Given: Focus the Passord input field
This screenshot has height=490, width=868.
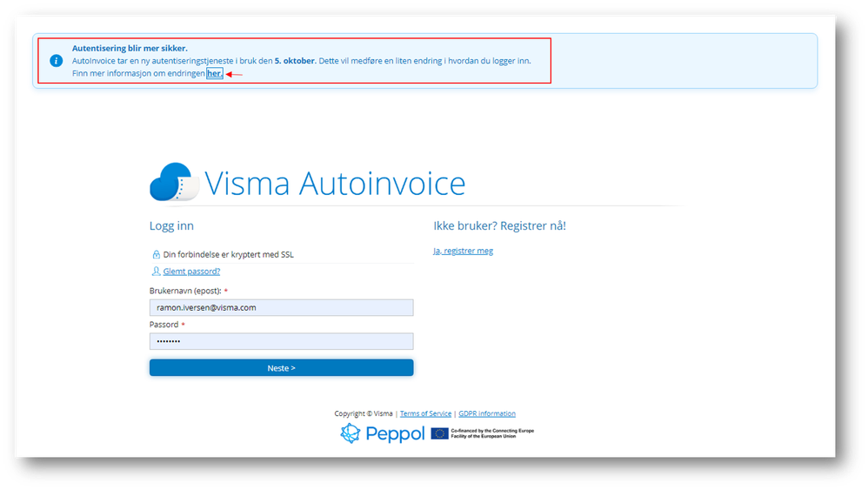Looking at the screenshot, I should pyautogui.click(x=281, y=341).
